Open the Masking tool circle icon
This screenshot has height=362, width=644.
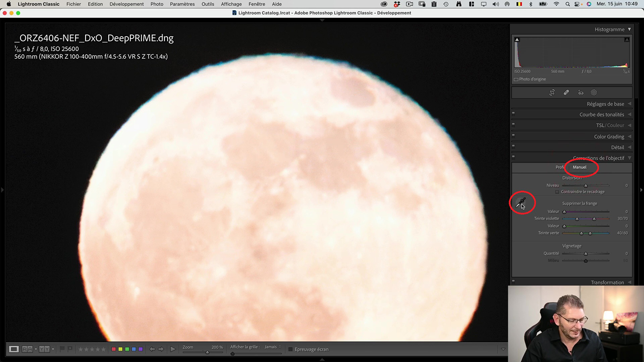(594, 92)
